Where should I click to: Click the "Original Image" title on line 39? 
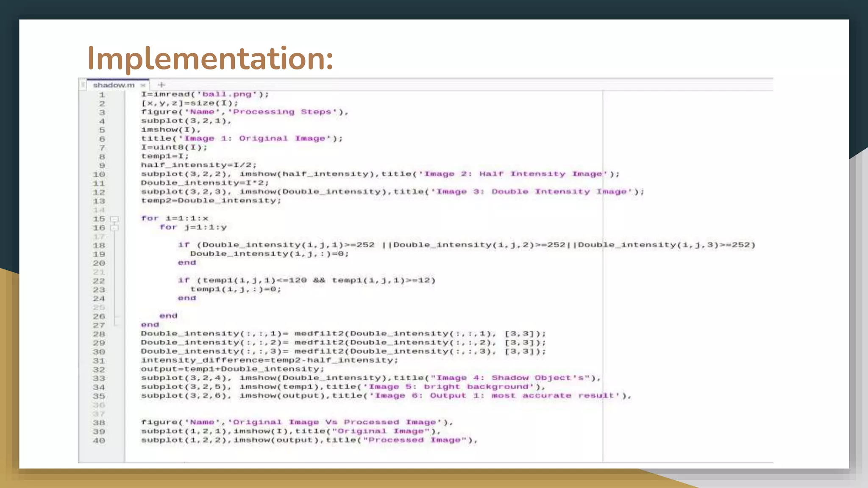point(381,431)
